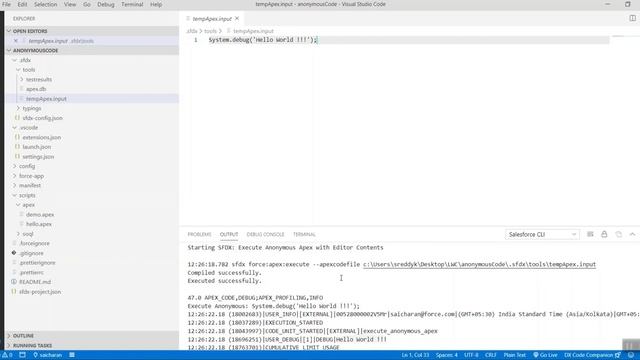Open extensions.json file
Viewport: 640px width, 360px height.
[42, 138]
